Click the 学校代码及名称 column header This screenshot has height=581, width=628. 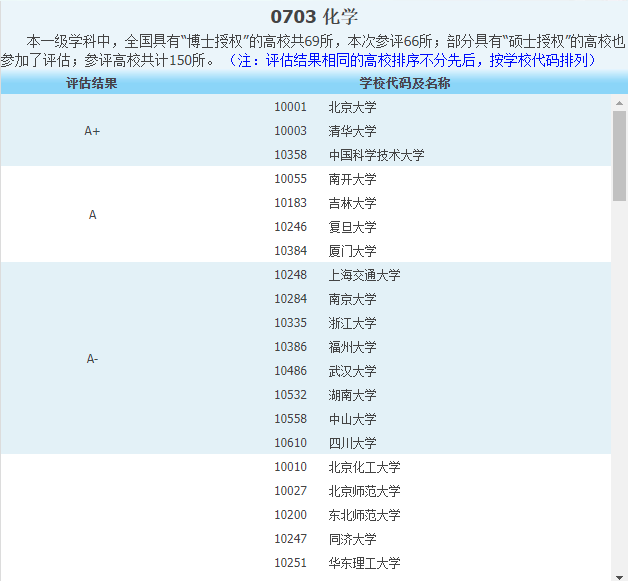[405, 83]
